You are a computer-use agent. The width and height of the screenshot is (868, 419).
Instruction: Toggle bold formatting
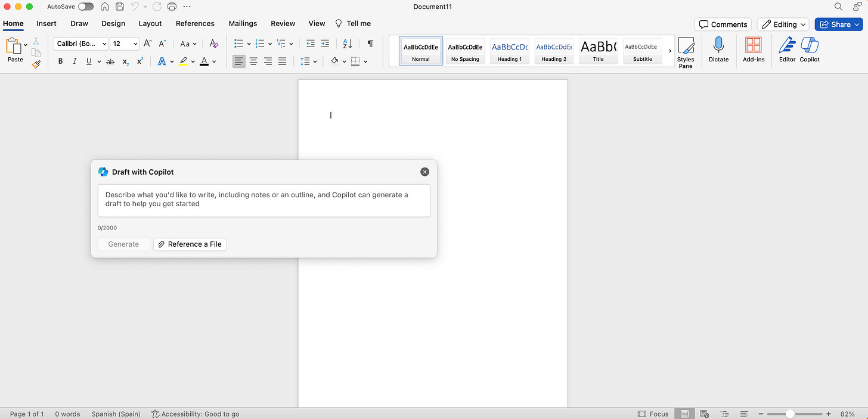click(x=60, y=61)
